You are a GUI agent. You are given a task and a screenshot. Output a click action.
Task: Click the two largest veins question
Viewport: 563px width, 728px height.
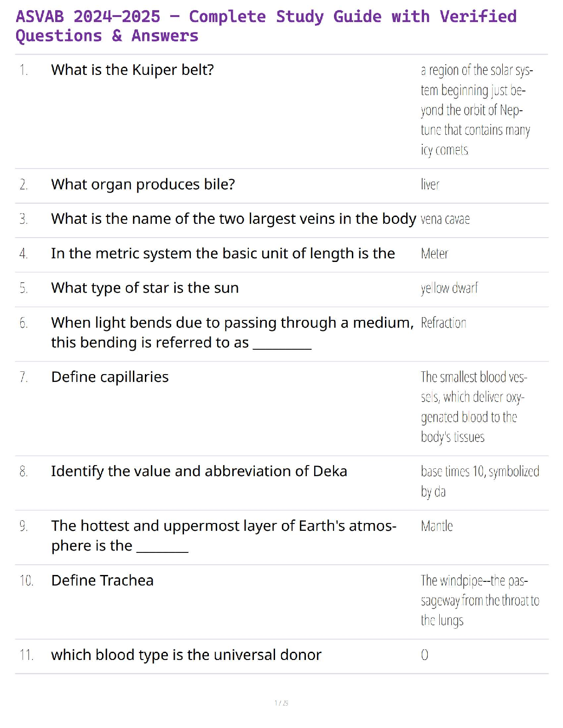coord(233,219)
